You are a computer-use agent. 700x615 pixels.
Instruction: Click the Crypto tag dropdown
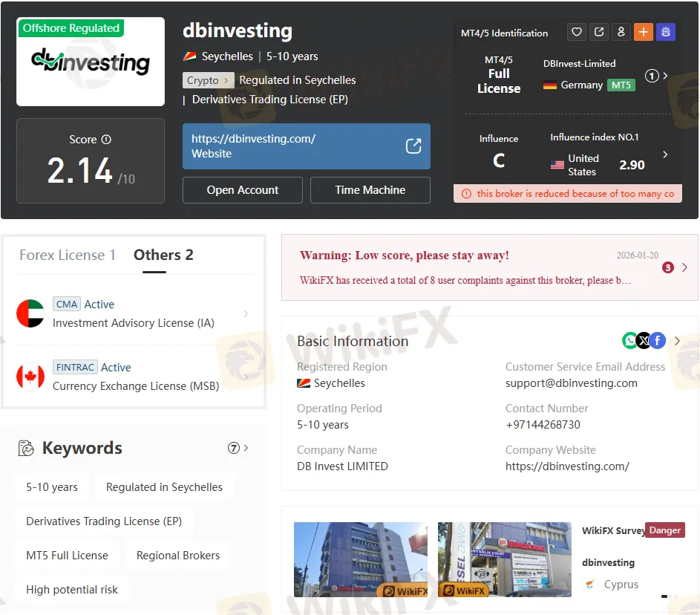point(208,80)
